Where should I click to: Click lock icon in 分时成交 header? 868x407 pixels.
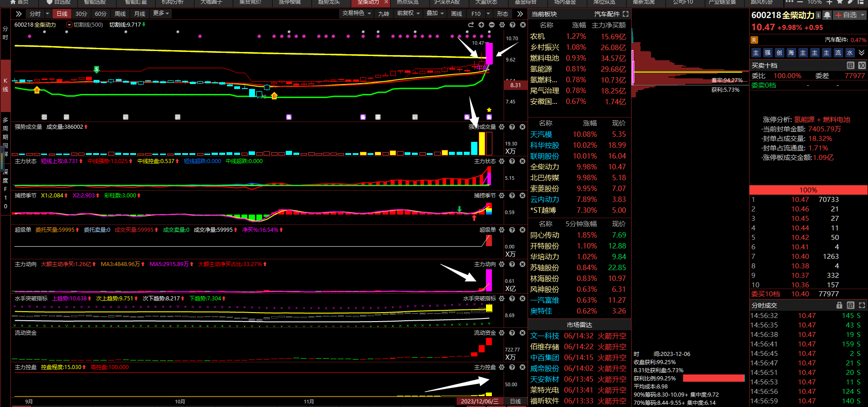tap(840, 305)
